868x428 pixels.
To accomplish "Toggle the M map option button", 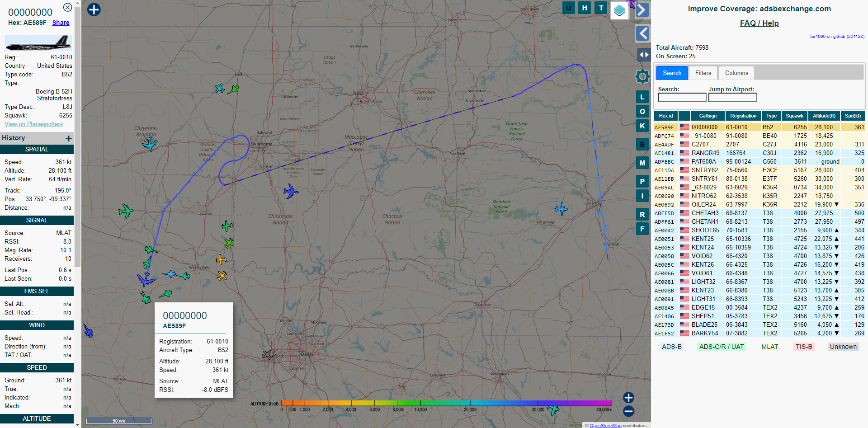I will (x=642, y=163).
